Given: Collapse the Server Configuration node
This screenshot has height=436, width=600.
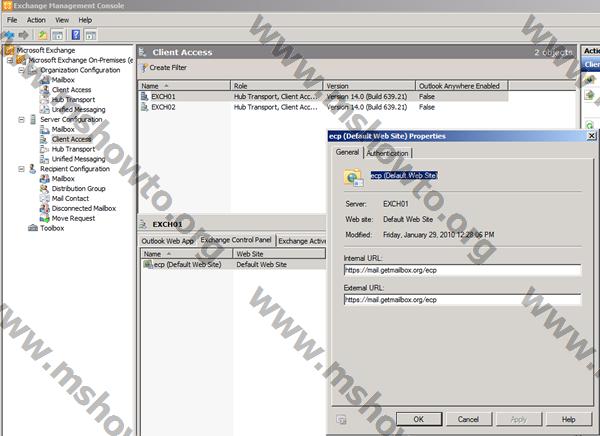Looking at the screenshot, I should 21,119.
